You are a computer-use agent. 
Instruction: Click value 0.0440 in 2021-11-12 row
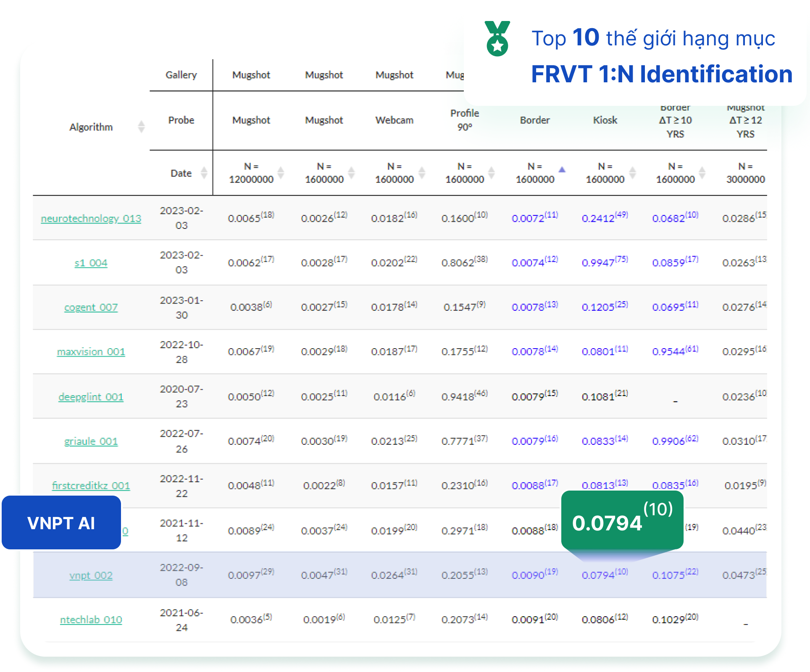(x=744, y=530)
